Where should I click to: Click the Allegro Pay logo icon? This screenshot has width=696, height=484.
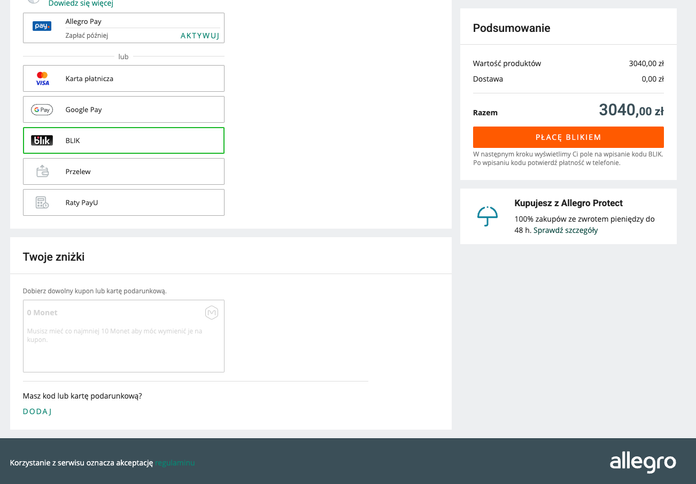click(x=42, y=26)
